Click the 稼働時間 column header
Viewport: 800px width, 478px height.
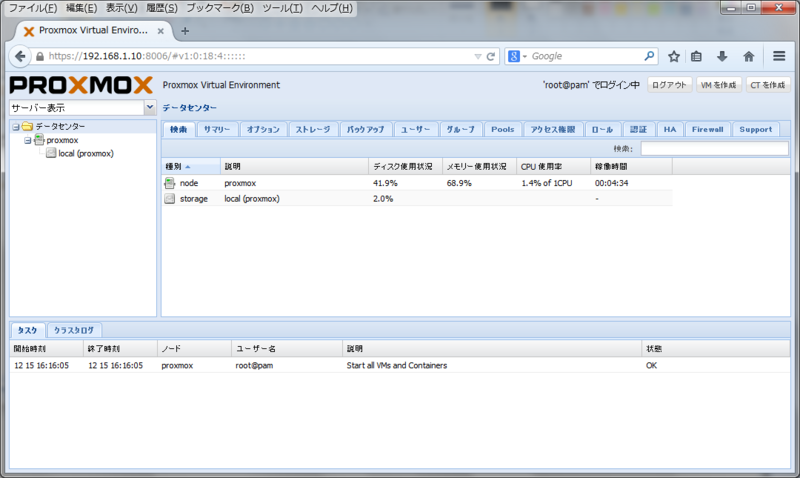click(631, 167)
